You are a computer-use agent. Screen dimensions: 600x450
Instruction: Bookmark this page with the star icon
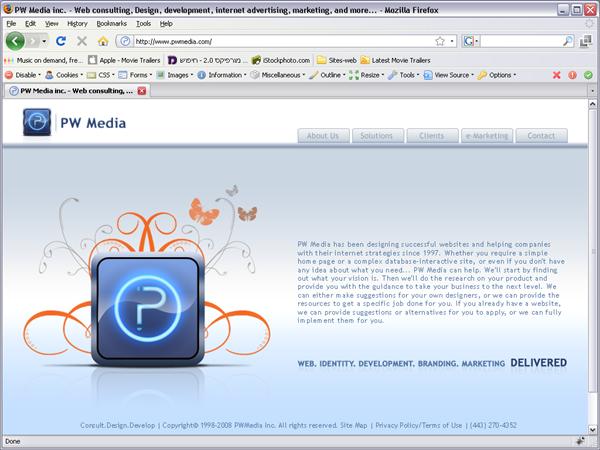(x=440, y=41)
